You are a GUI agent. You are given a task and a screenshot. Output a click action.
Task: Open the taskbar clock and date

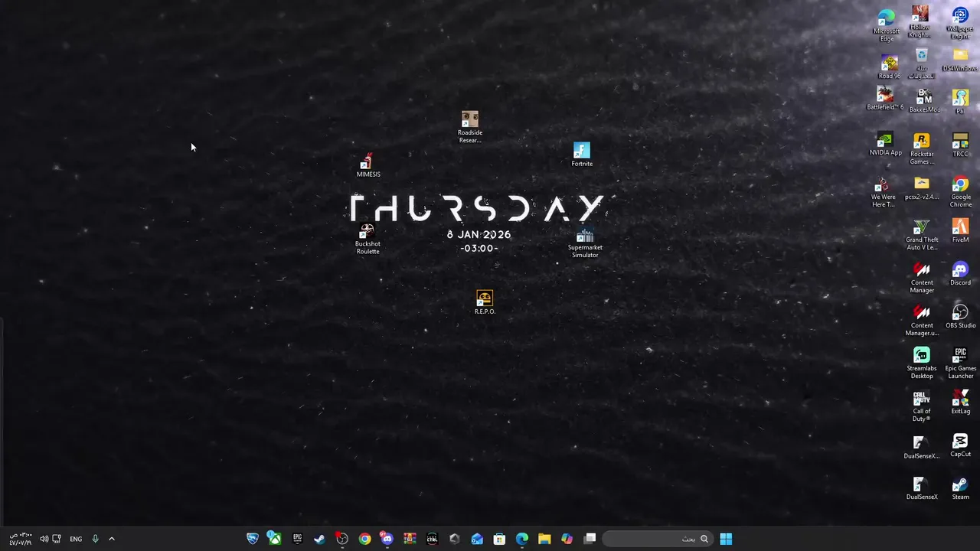click(21, 539)
